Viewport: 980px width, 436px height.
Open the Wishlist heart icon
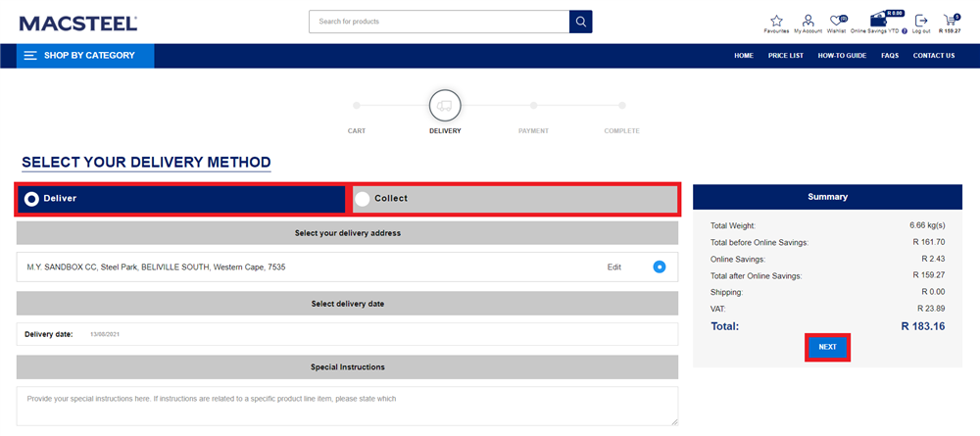pyautogui.click(x=836, y=21)
